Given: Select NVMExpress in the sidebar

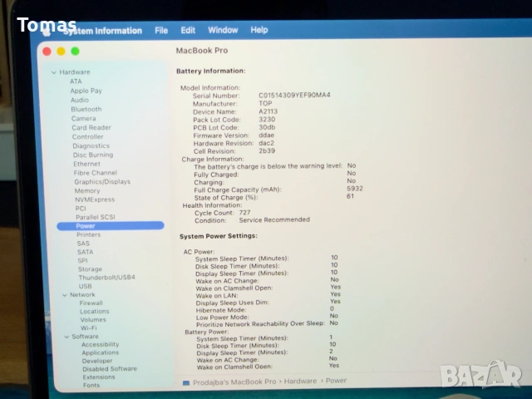Looking at the screenshot, I should (95, 199).
